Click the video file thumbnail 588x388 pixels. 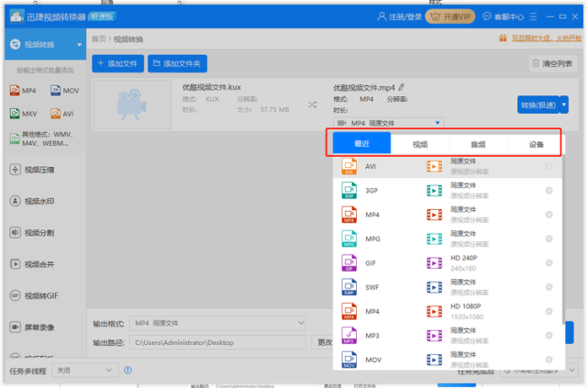(132, 105)
